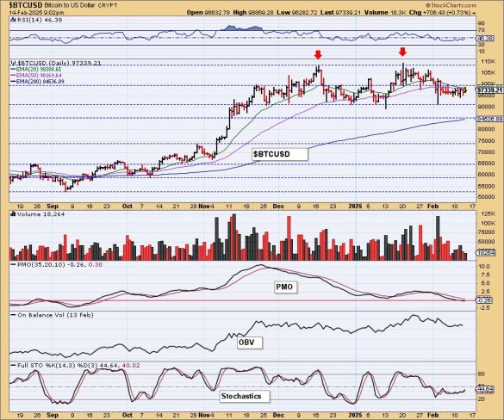Click the Nov 4 date axis marker
504x420 pixels.
click(x=206, y=207)
